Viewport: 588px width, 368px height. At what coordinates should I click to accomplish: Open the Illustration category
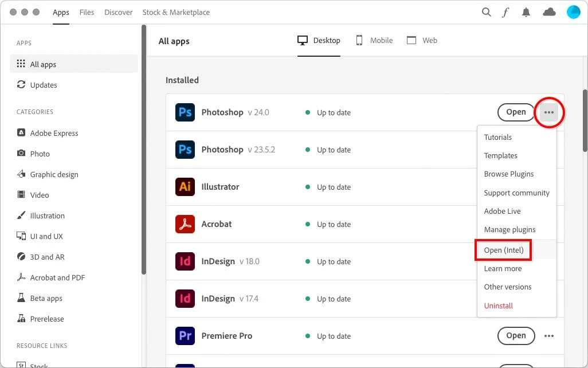coord(41,216)
